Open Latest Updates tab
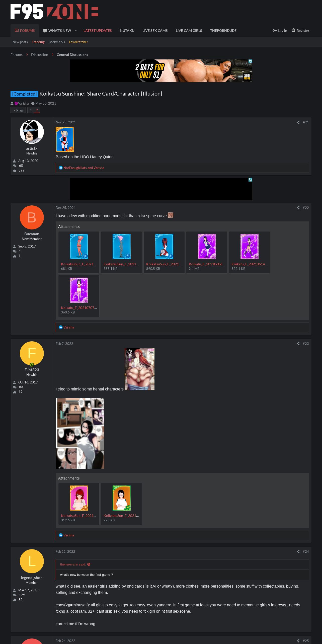The width and height of the screenshot is (322, 644). (98, 31)
